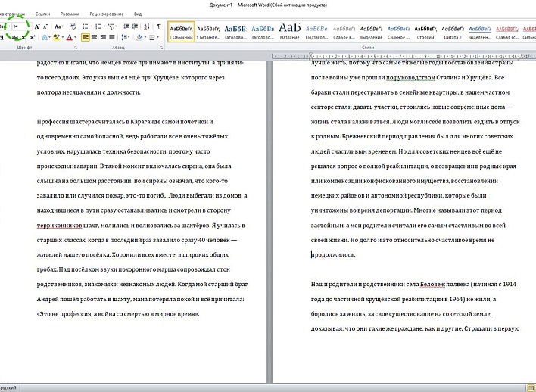
Task: Click the Line Spacing icon
Action: pyautogui.click(x=124, y=37)
